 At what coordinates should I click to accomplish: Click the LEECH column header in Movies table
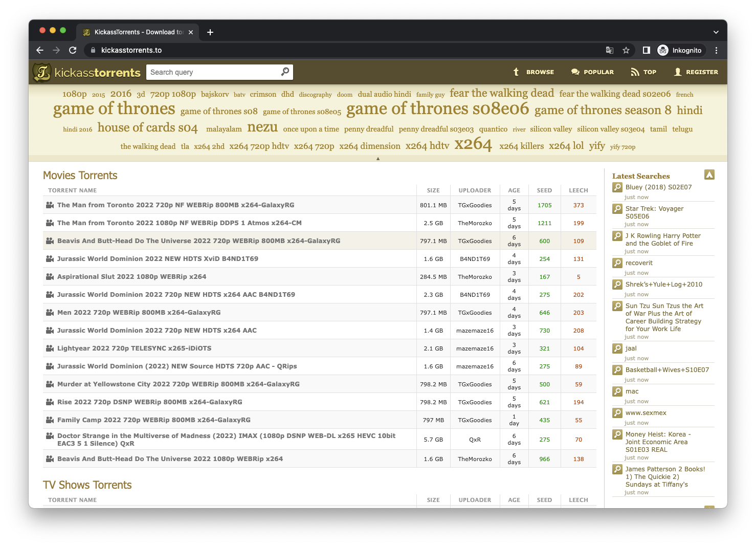pos(579,190)
